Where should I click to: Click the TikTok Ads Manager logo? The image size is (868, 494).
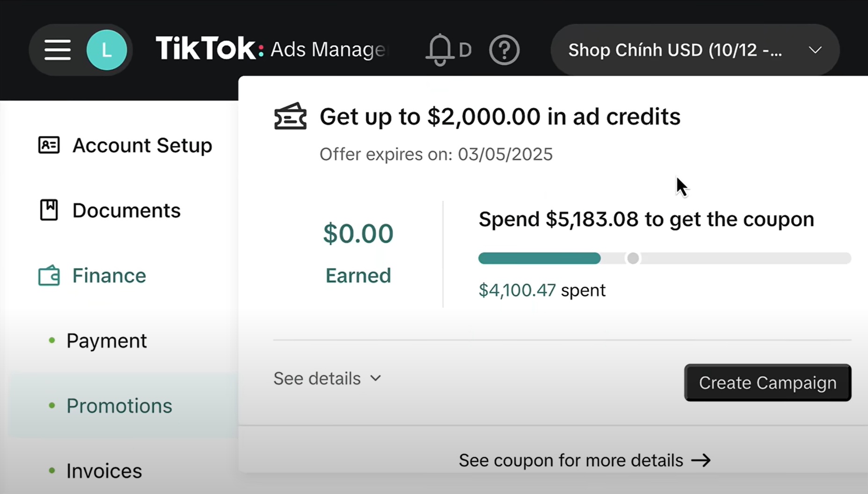(x=272, y=49)
